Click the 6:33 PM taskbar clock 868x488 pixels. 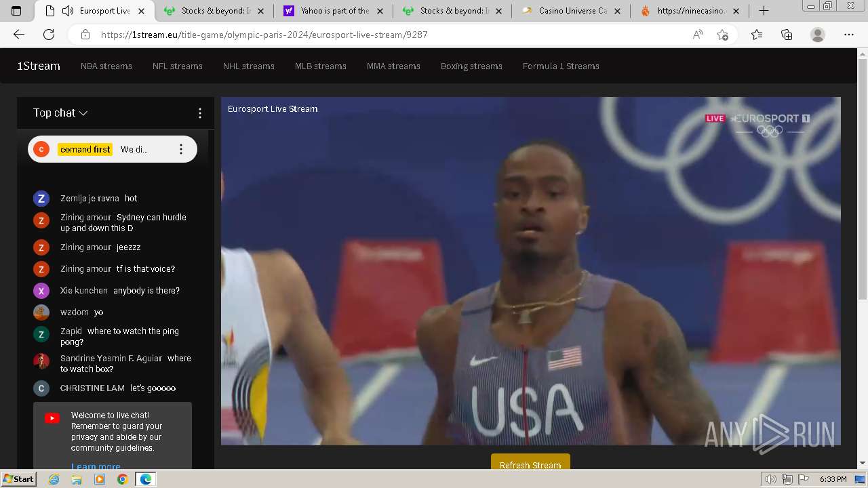(x=833, y=479)
